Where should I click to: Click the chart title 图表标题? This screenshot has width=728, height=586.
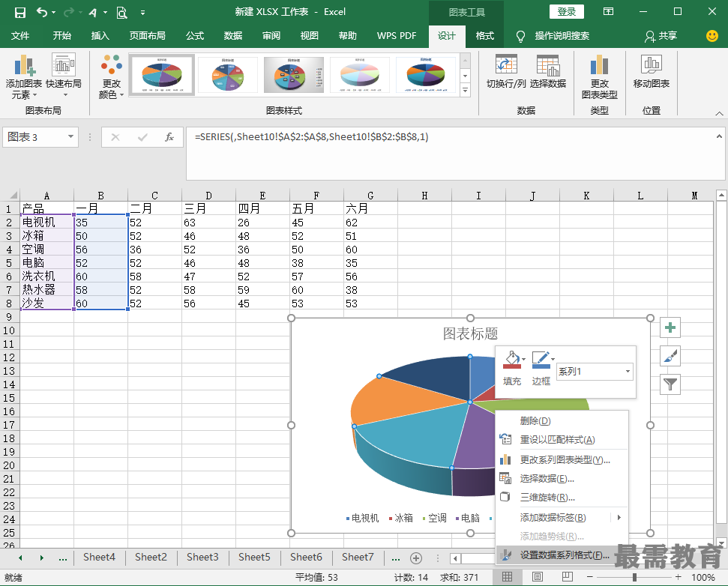click(x=470, y=333)
